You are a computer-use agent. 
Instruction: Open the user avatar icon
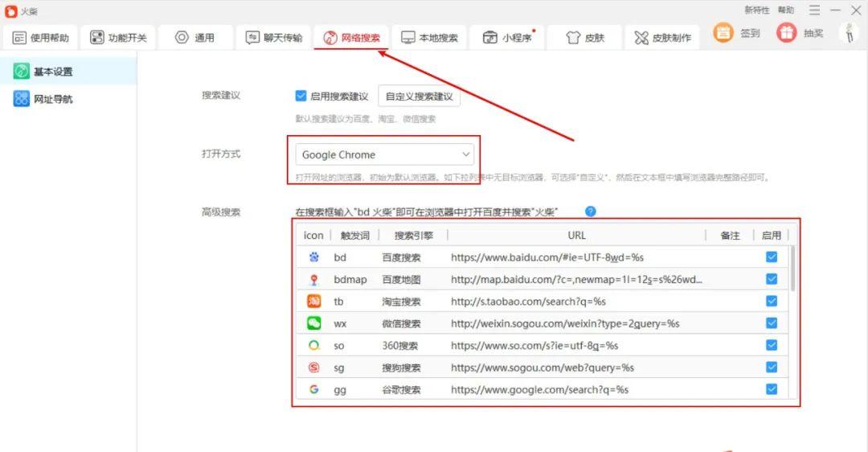coord(850,33)
